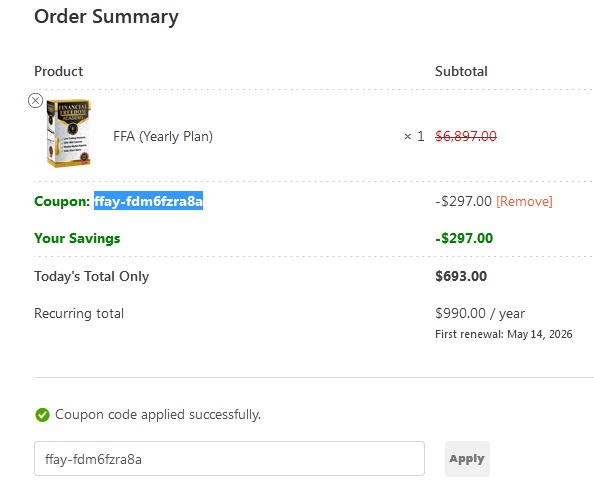
Task: Click the crossed-out $6,897.00 price
Action: pyautogui.click(x=466, y=136)
